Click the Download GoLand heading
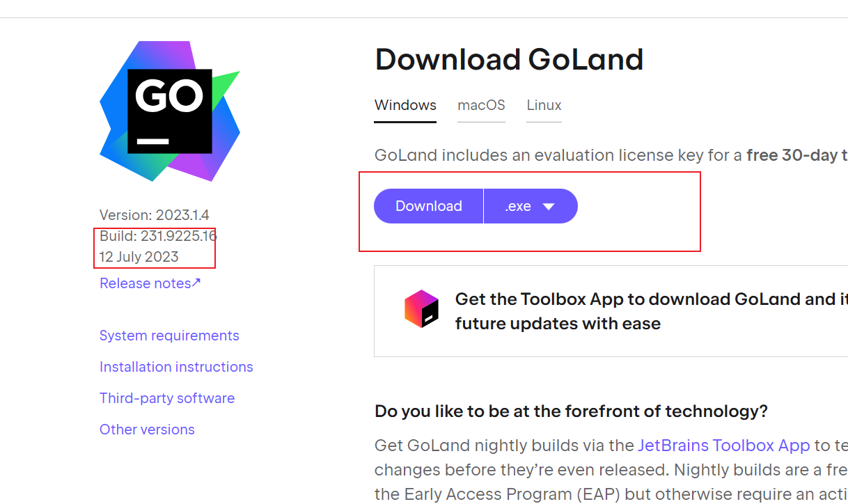 tap(509, 60)
